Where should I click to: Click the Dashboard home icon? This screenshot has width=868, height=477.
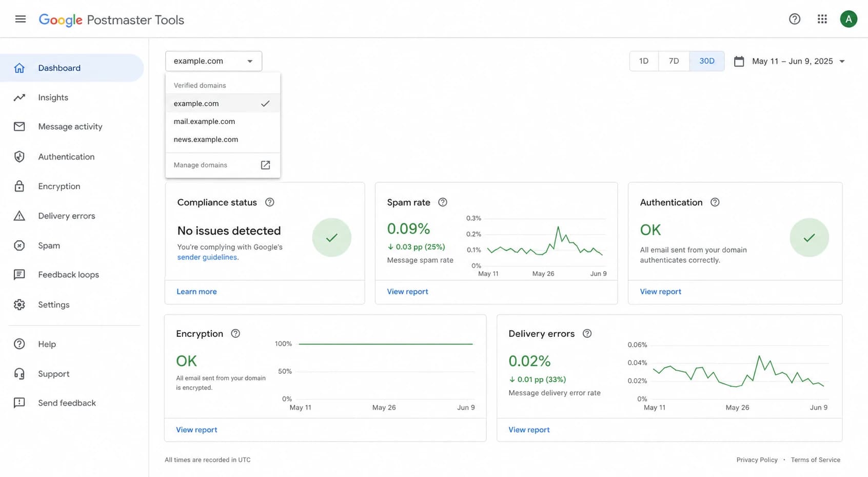click(x=19, y=68)
